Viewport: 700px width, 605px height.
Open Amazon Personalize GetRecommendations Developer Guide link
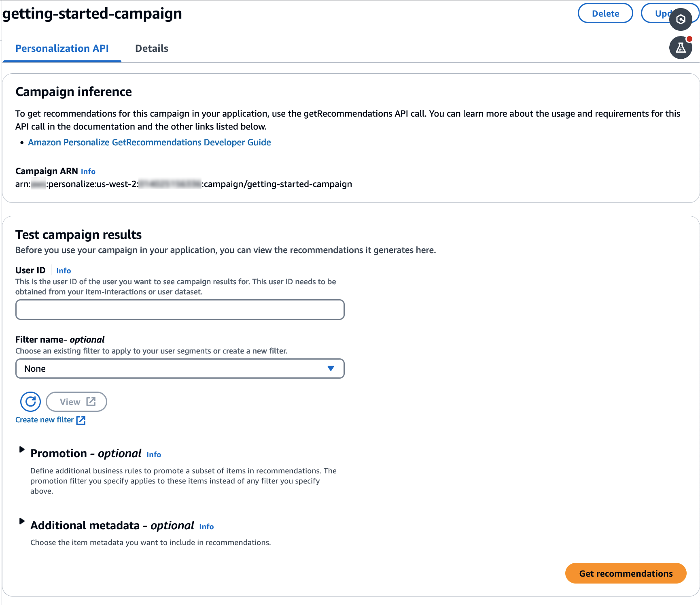pos(149,143)
